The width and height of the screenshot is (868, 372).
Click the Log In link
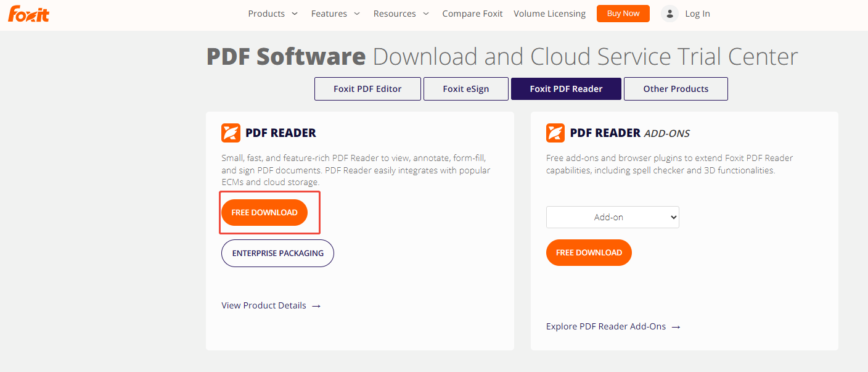697,13
